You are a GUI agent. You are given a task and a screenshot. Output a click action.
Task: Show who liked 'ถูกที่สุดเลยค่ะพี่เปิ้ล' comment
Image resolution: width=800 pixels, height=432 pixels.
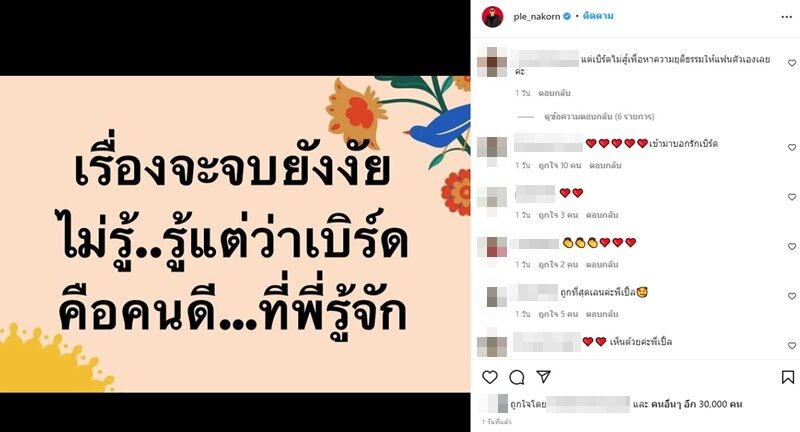[558, 314]
